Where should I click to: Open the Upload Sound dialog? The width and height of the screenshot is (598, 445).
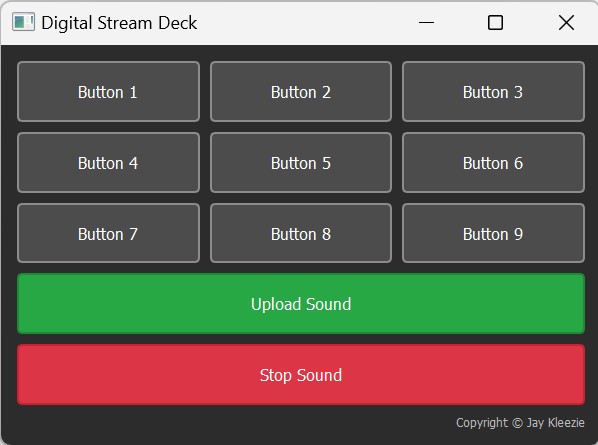(301, 304)
